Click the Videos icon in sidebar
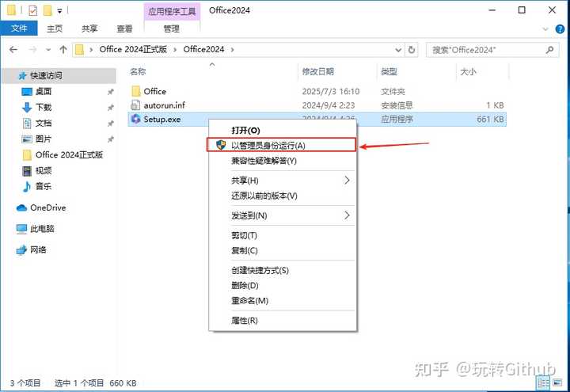Image resolution: width=570 pixels, height=392 pixels. coord(27,170)
